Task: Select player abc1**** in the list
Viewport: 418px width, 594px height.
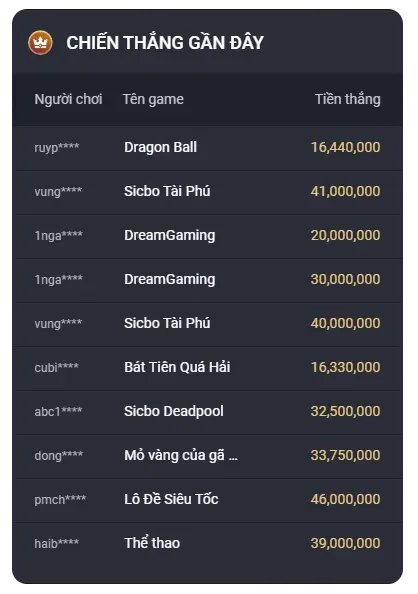Action: point(58,411)
